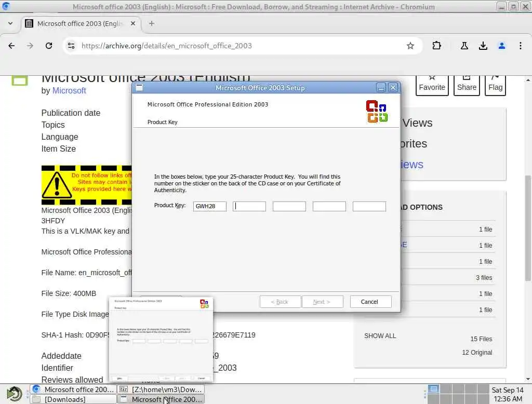Close the Microsoft office 2003 tab
532x404 pixels.
pyautogui.click(x=133, y=23)
